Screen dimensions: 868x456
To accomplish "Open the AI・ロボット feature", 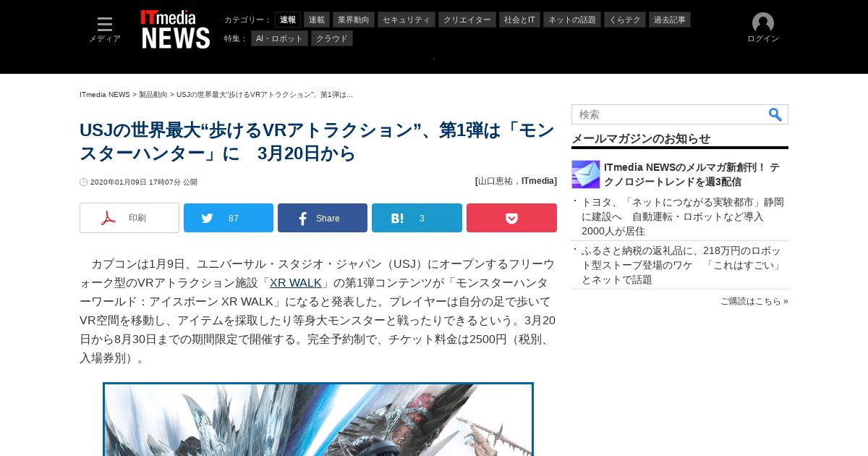I will click(x=279, y=38).
